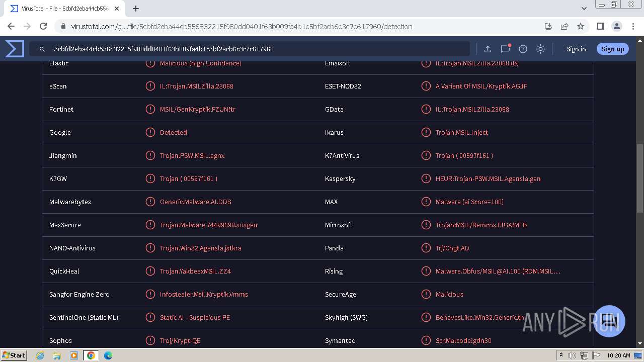The height and width of the screenshot is (362, 644).
Task: Click the 'Infostealer.Msil.Kryptik.Vmms' result
Action: click(x=204, y=294)
